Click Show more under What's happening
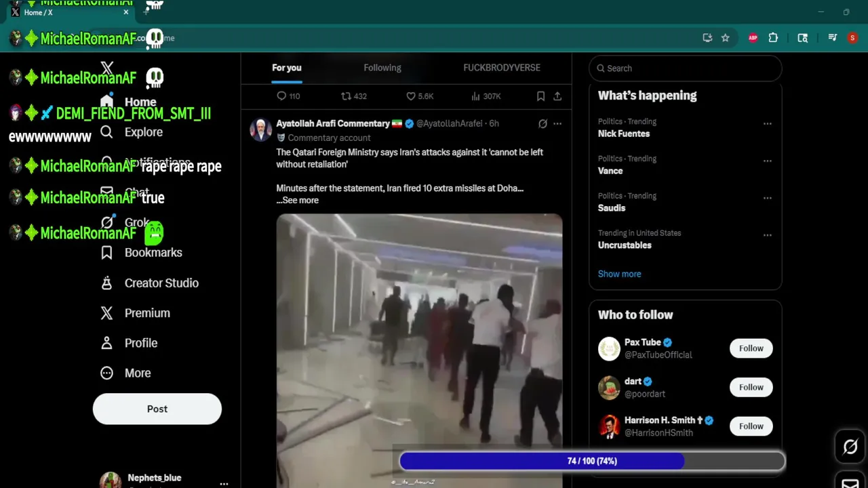The height and width of the screenshot is (488, 868). pyautogui.click(x=619, y=274)
